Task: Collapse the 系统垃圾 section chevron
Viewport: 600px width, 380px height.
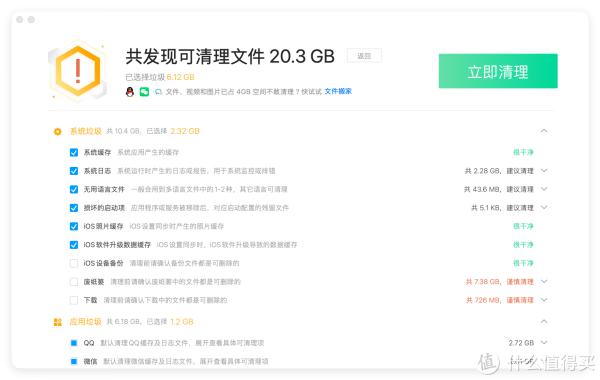Action: coord(544,131)
